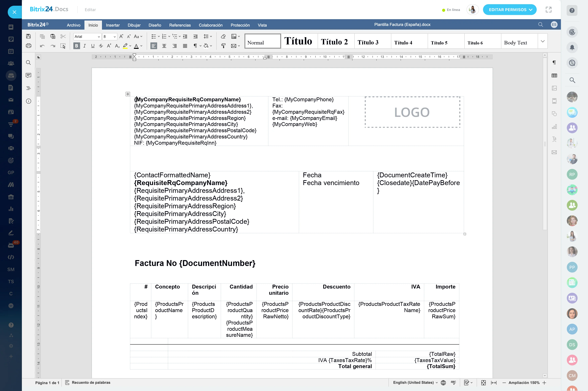Click Recuento de palabras in status bar
The height and width of the screenshot is (391, 588).
click(91, 383)
